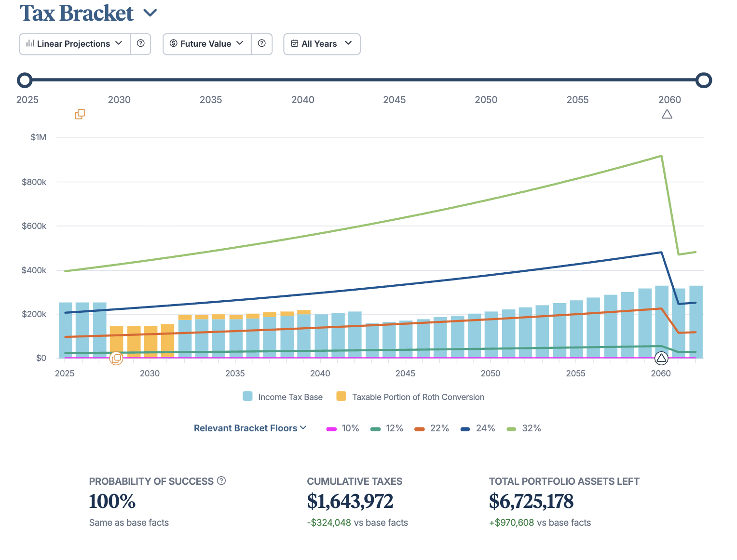
Task: Click the Tax Bracket heading
Action: coord(76,13)
